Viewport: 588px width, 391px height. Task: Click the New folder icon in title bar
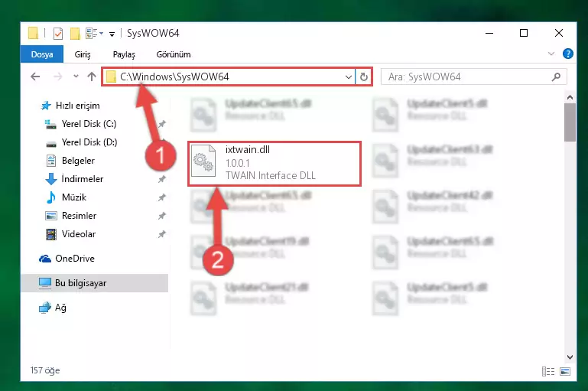click(75, 34)
